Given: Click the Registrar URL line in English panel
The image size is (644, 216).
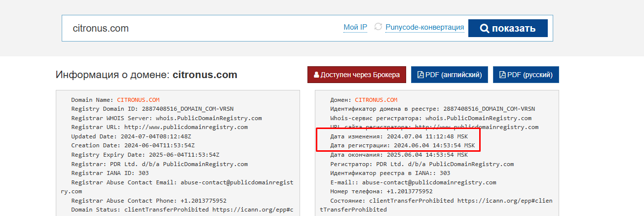Looking at the screenshot, I should [x=159, y=127].
